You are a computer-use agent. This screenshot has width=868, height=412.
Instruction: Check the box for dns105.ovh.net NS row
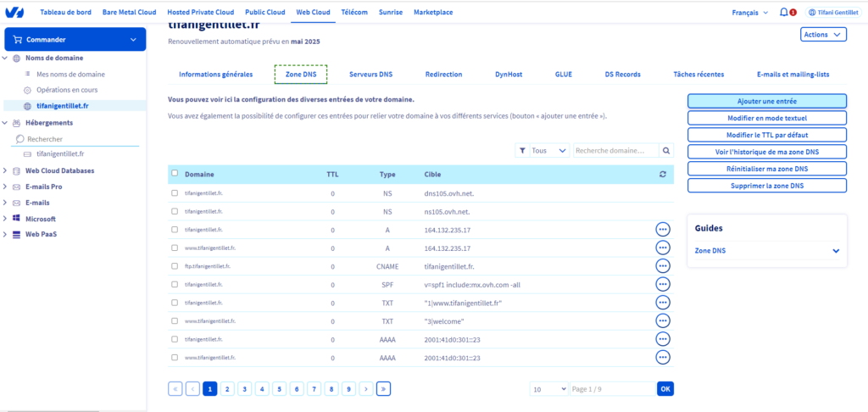pos(175,193)
